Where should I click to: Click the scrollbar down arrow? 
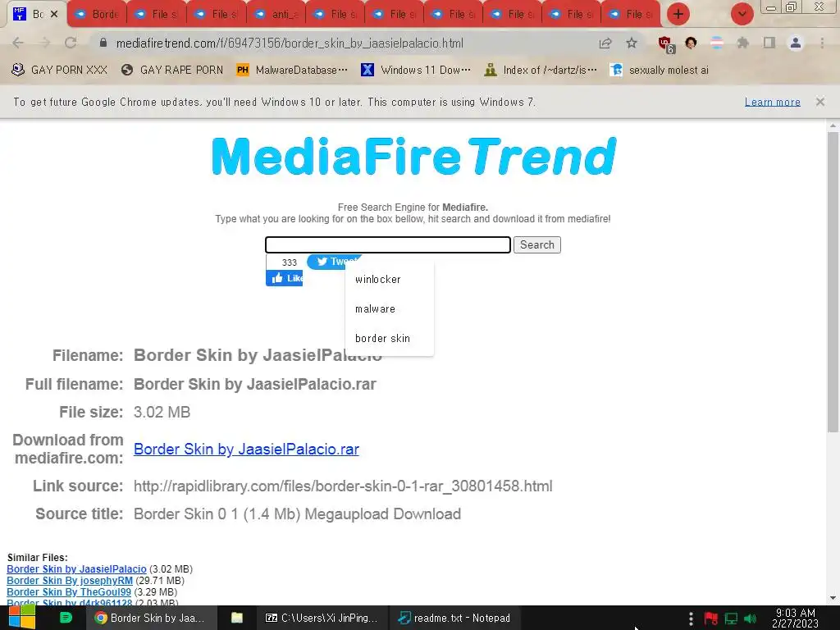[x=833, y=597]
